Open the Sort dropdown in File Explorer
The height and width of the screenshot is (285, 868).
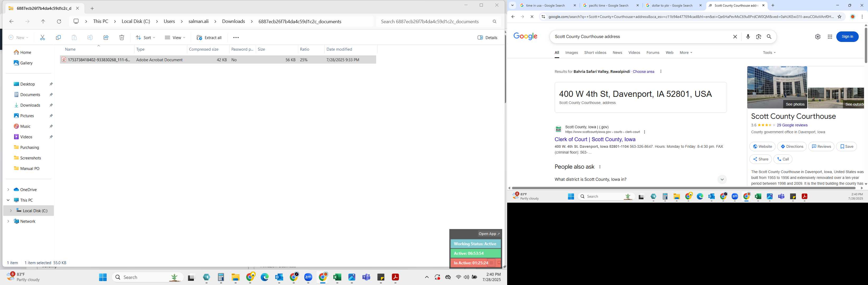(x=145, y=38)
